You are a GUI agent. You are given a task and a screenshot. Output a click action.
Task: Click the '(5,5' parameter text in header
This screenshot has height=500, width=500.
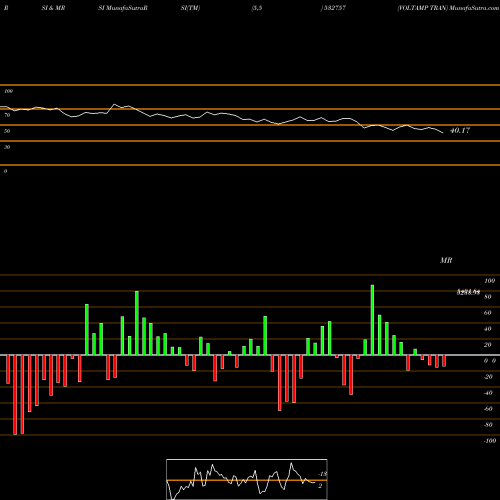pyautogui.click(x=257, y=8)
